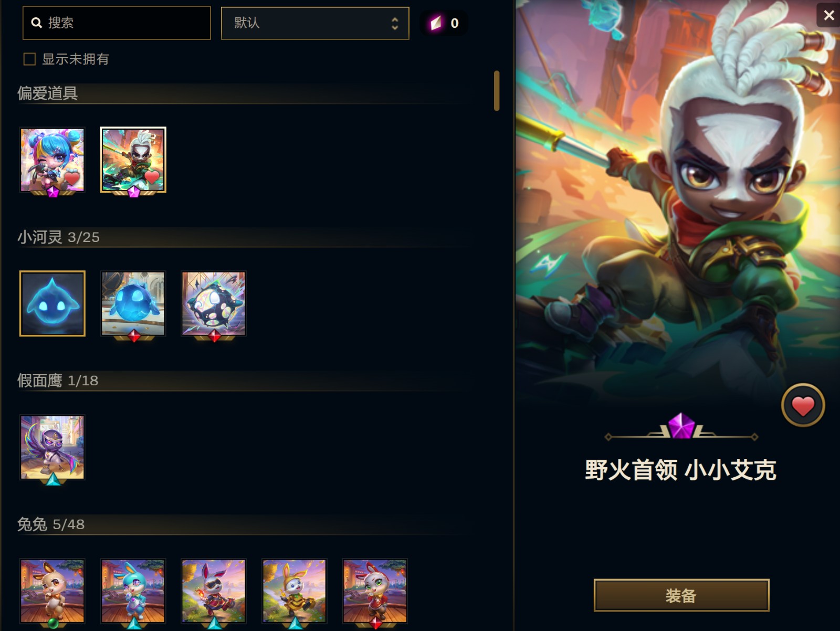Select the red-outfit bunny legend
Screen dimensions: 840x631
click(375, 591)
